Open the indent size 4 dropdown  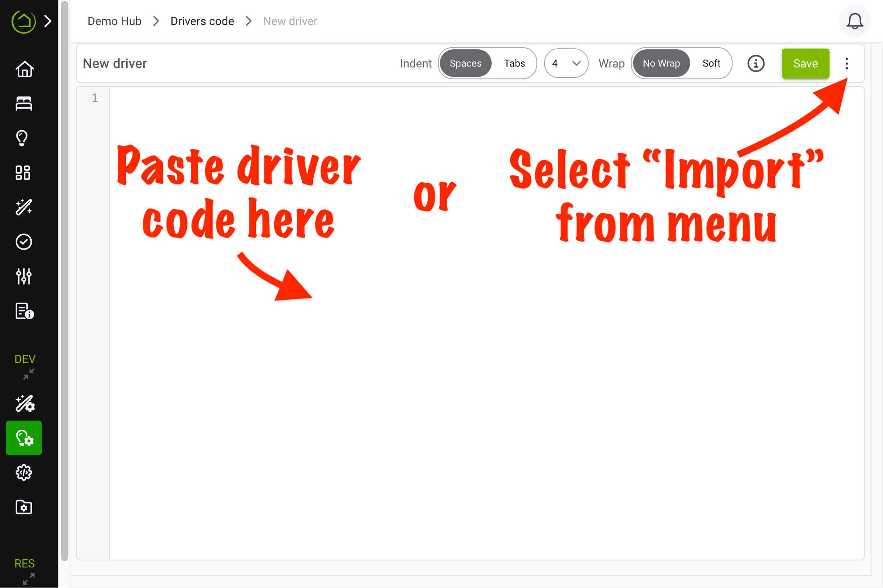click(x=566, y=63)
